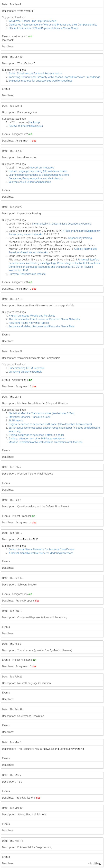This screenshot has height=868, width=104.
Task: Open Evaluation methods for unsupervised word embeddings
Action: pos(40,81)
